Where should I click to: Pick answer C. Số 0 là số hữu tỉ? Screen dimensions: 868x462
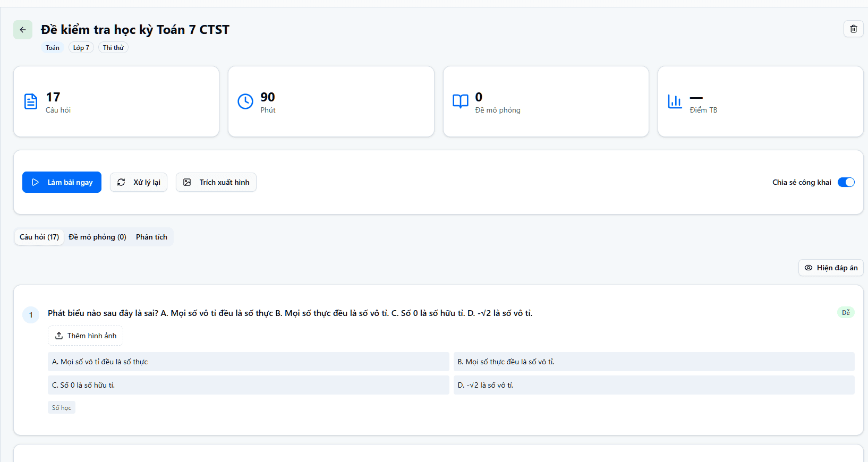click(x=248, y=385)
